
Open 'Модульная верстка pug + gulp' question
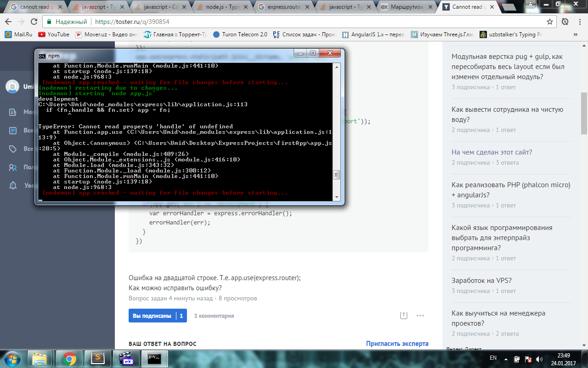click(508, 67)
